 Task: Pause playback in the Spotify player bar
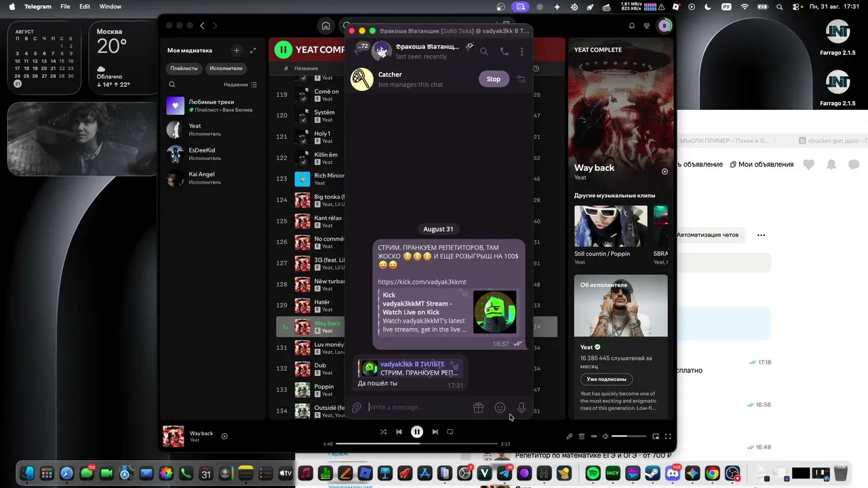click(417, 432)
